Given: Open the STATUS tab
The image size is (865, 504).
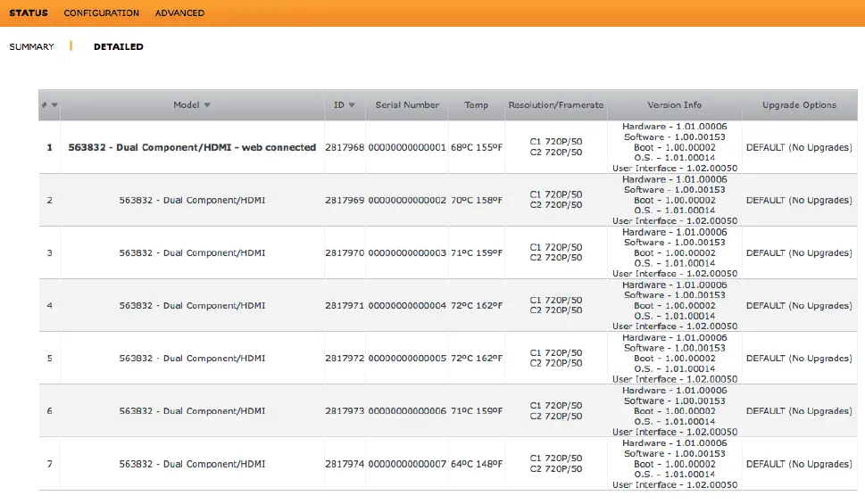Looking at the screenshot, I should click(x=29, y=12).
